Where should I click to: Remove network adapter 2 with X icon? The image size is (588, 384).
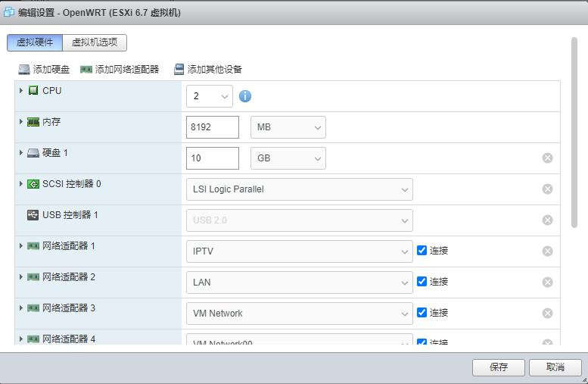(547, 283)
